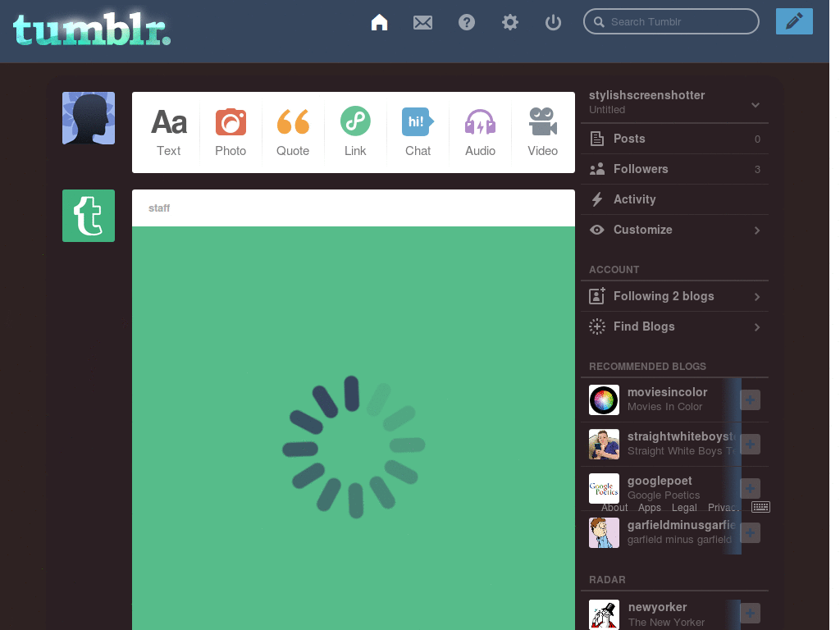Click the magnifier icon in search box
Screen dimensions: 840x630
599,22
